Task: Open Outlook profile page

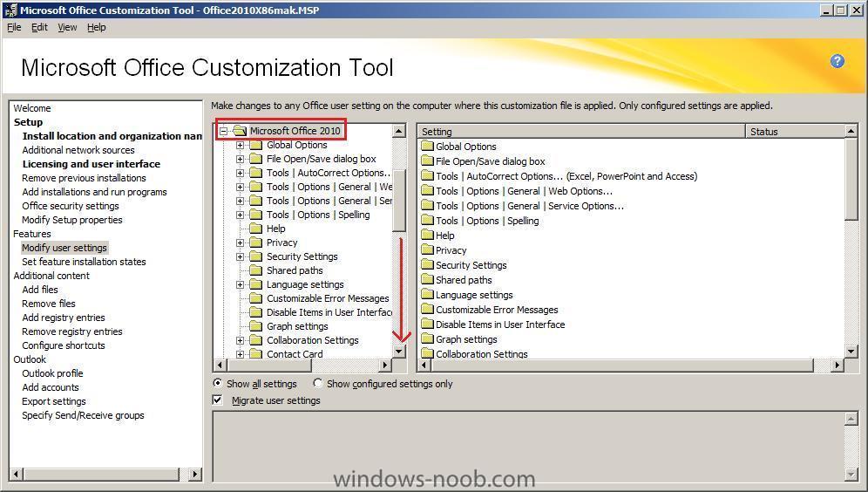Action: (52, 373)
